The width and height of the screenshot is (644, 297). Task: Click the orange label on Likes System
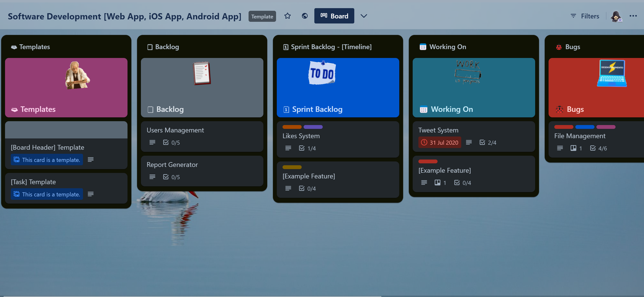pos(292,127)
